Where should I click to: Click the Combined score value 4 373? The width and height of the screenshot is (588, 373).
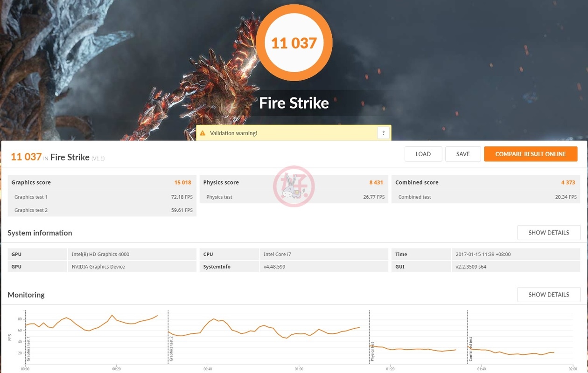click(568, 182)
